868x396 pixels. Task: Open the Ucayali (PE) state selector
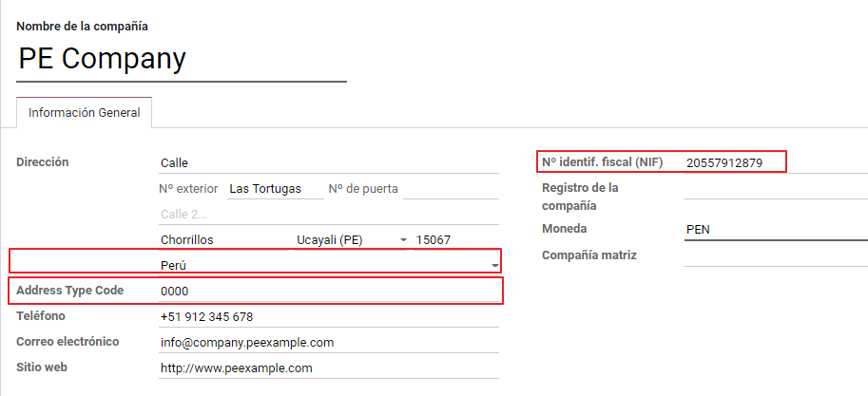342,240
